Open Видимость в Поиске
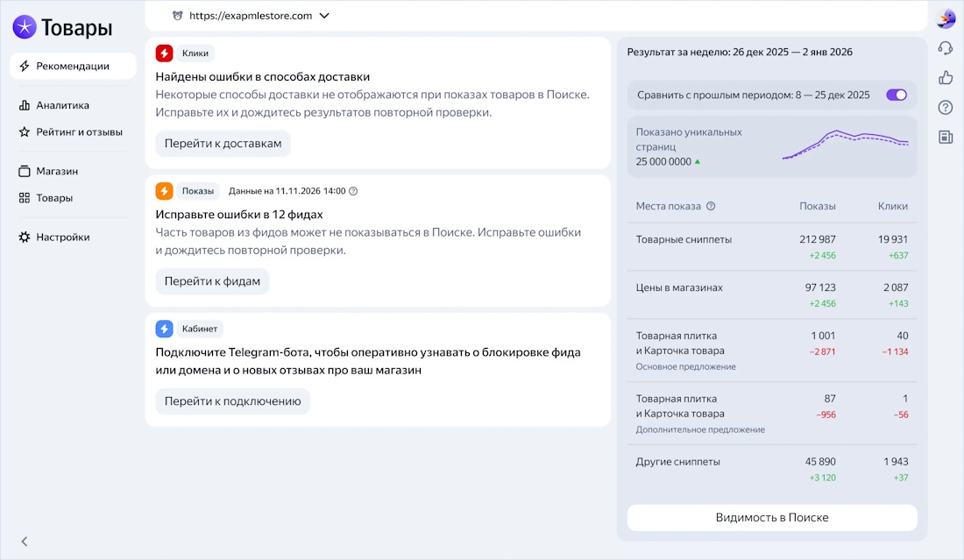 771,517
